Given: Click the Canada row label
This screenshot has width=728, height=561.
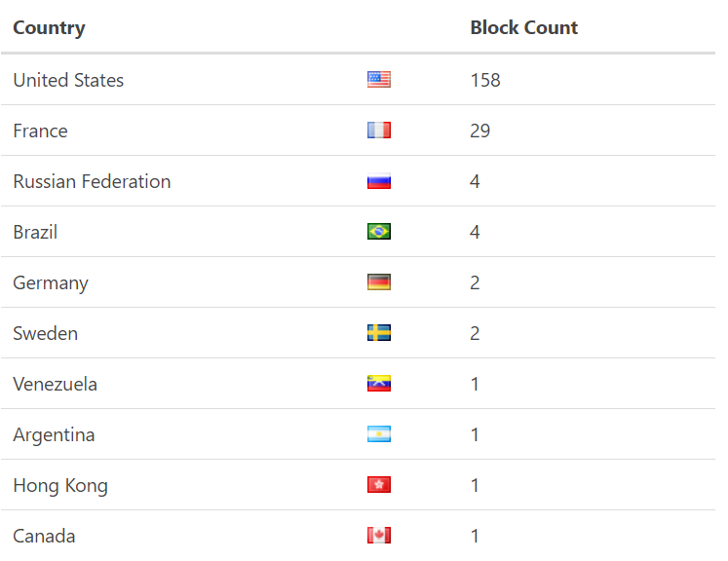Looking at the screenshot, I should 44,536.
